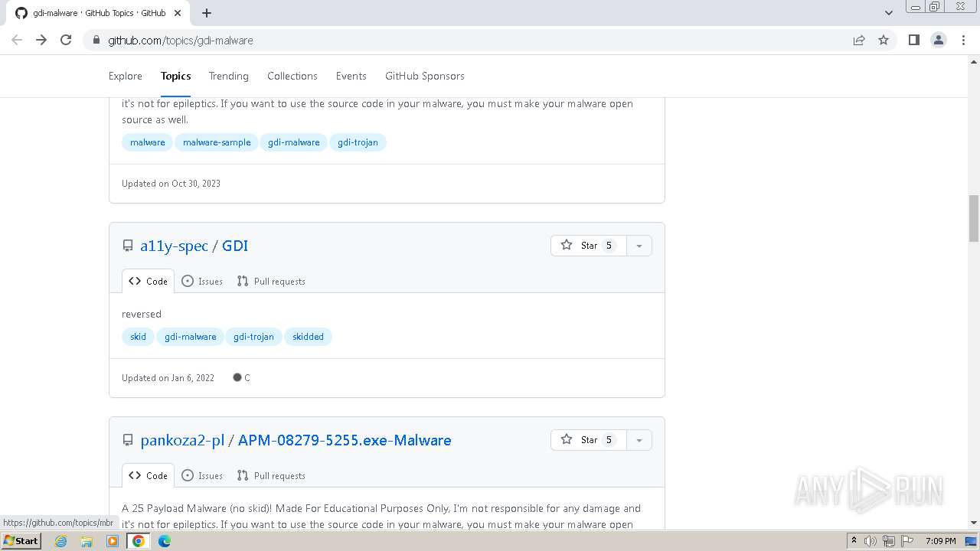Screen dimensions: 980x551
Task: Open the Windows Start menu
Action: pyautogui.click(x=21, y=540)
